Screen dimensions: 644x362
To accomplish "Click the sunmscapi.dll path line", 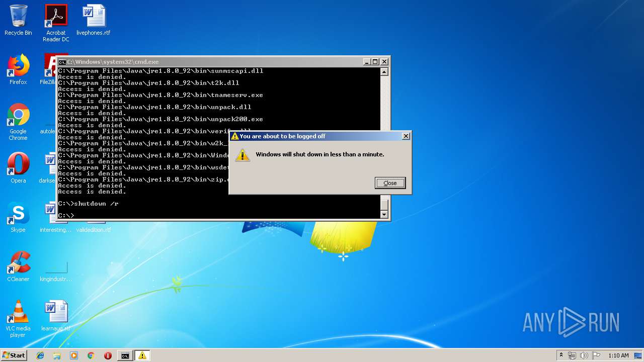I will pos(160,71).
